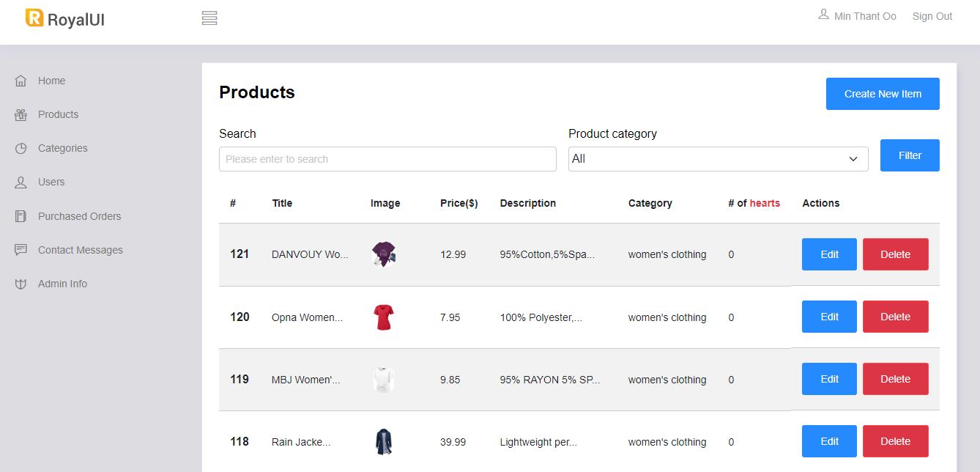Open the Product category dropdown
The image size is (980, 472).
pos(718,159)
